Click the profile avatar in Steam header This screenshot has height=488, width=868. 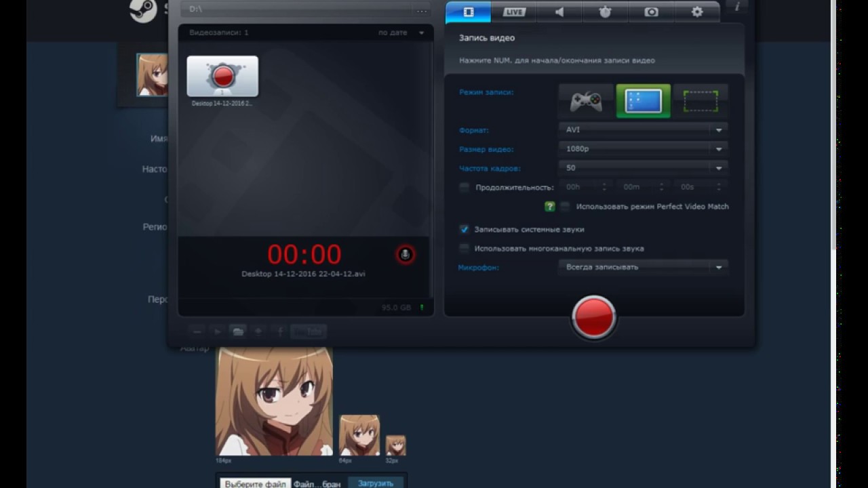click(x=152, y=75)
